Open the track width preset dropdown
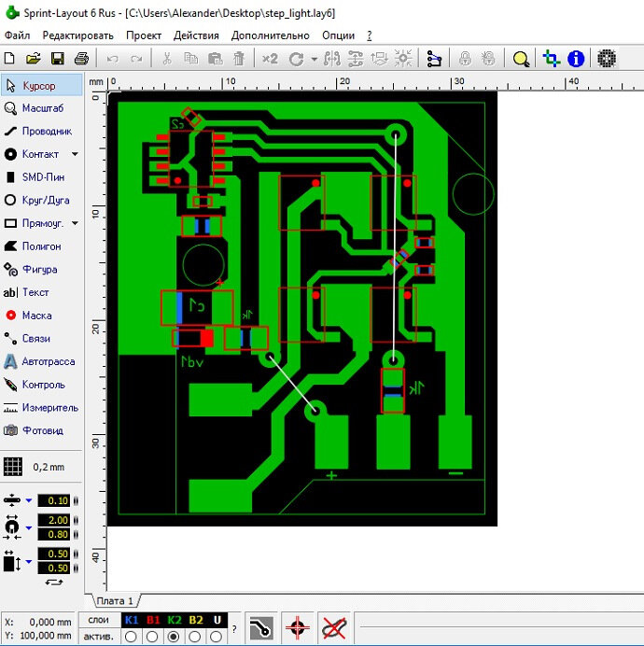The image size is (644, 646). click(x=28, y=501)
